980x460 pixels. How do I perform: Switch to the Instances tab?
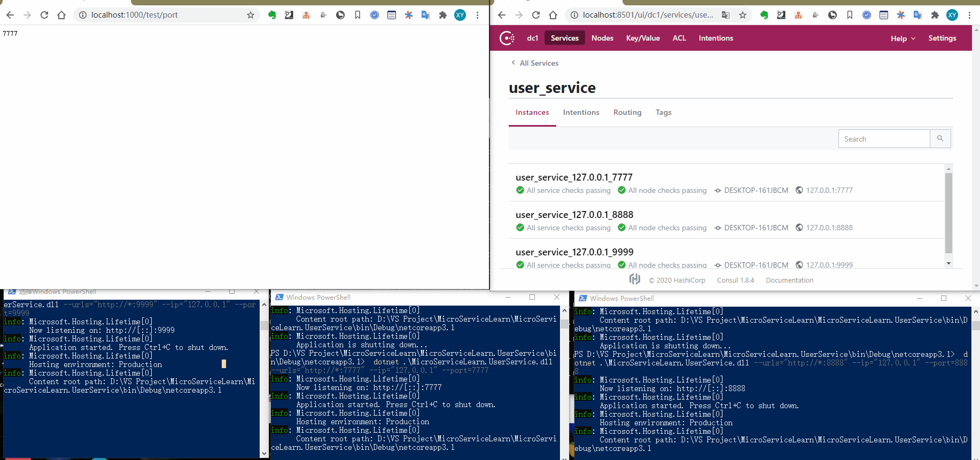(532, 112)
